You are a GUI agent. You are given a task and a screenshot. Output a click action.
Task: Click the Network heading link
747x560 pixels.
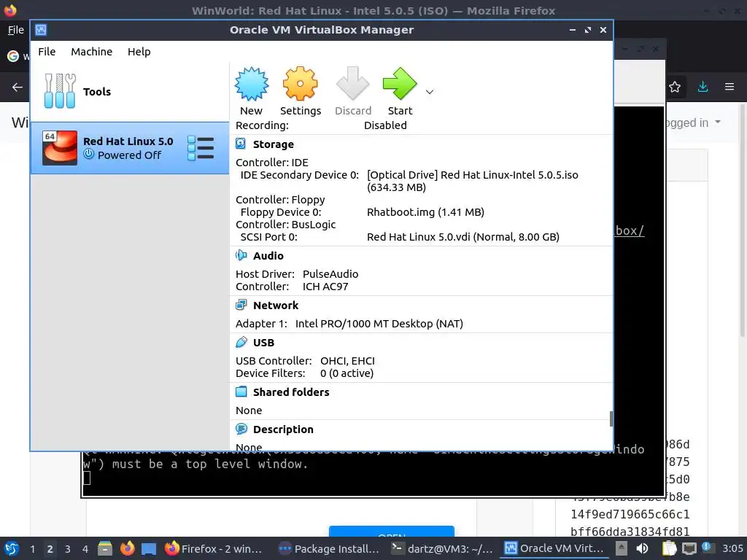click(x=275, y=306)
